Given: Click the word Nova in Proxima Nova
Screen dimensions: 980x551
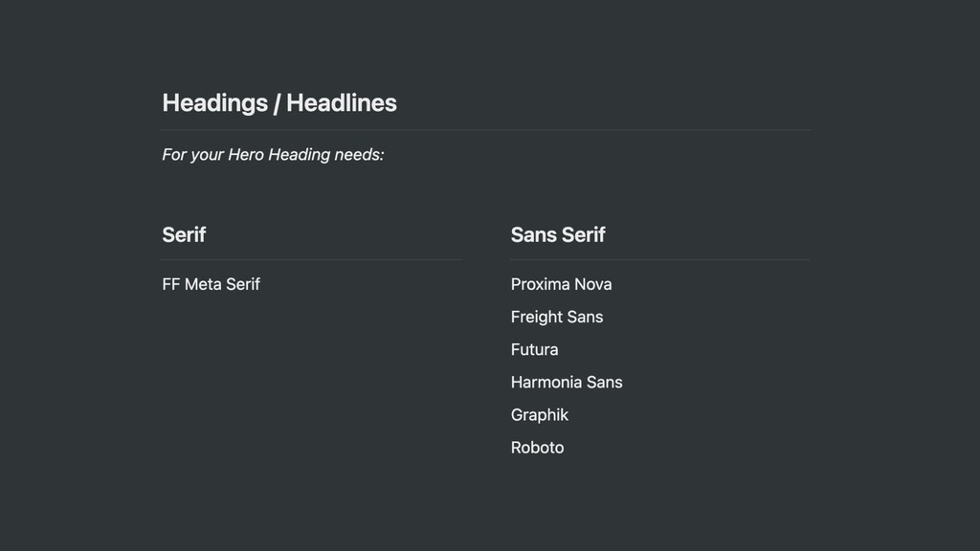Looking at the screenshot, I should (593, 284).
